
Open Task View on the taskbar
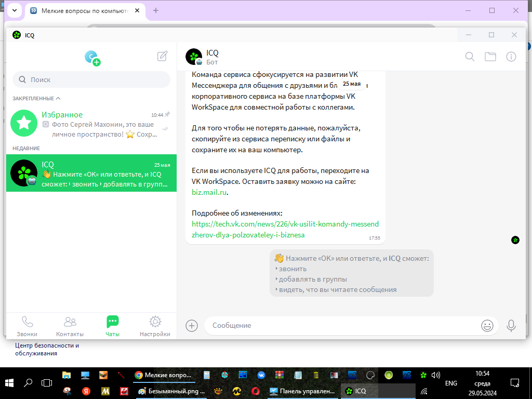point(46,383)
